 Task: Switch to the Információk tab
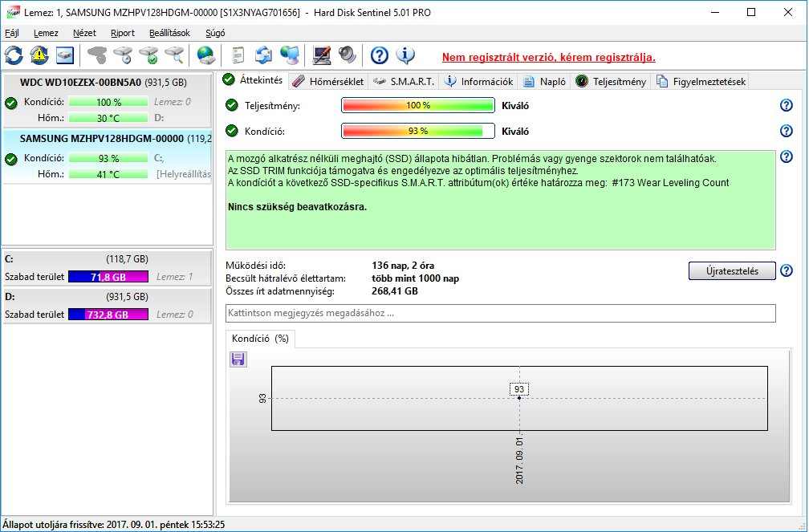pyautogui.click(x=479, y=82)
